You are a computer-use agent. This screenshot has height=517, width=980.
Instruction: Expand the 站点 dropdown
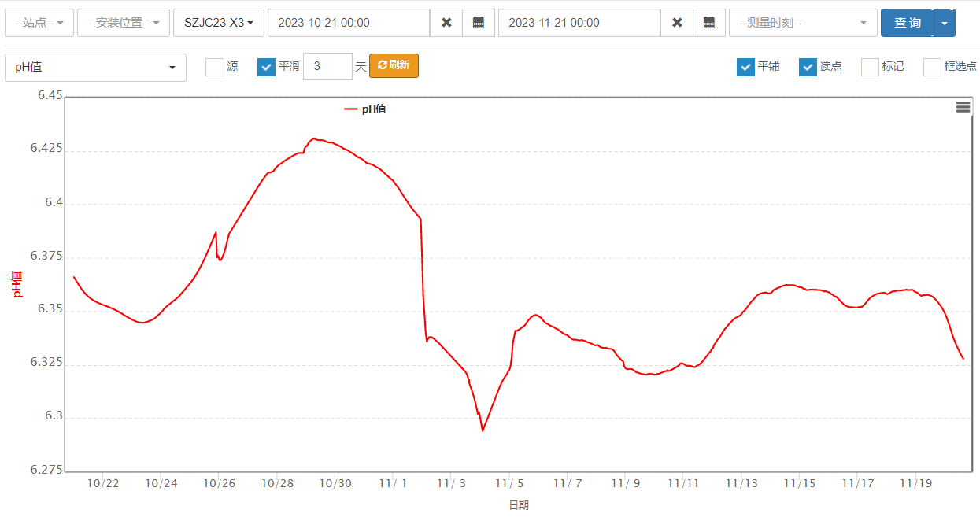(39, 23)
